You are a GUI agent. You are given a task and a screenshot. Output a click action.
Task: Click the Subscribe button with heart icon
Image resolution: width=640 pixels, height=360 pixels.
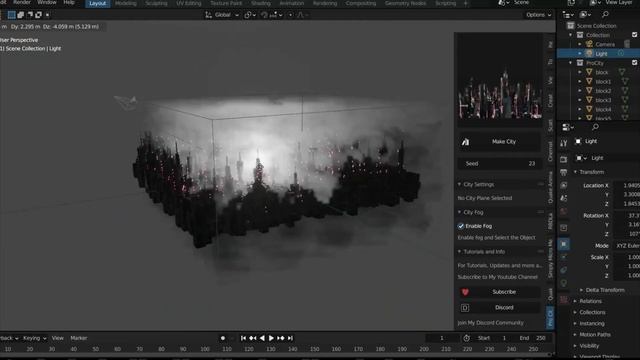pyautogui.click(x=499, y=292)
